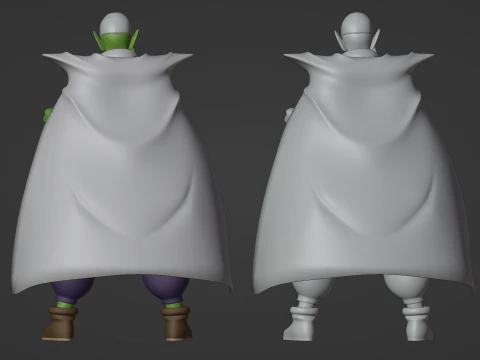
Task: Select the white cape on the colored model
Action: point(122,173)
